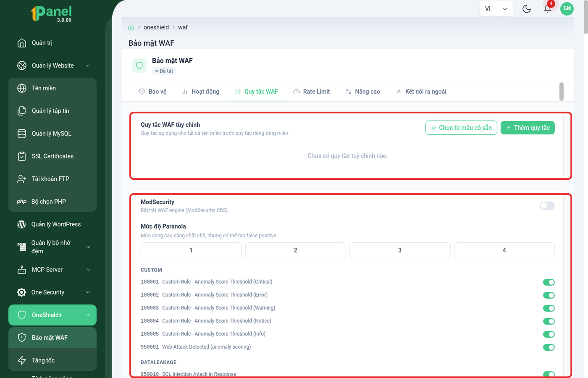The height and width of the screenshot is (378, 588).
Task: Click the One Security gear icon
Action: click(x=21, y=292)
